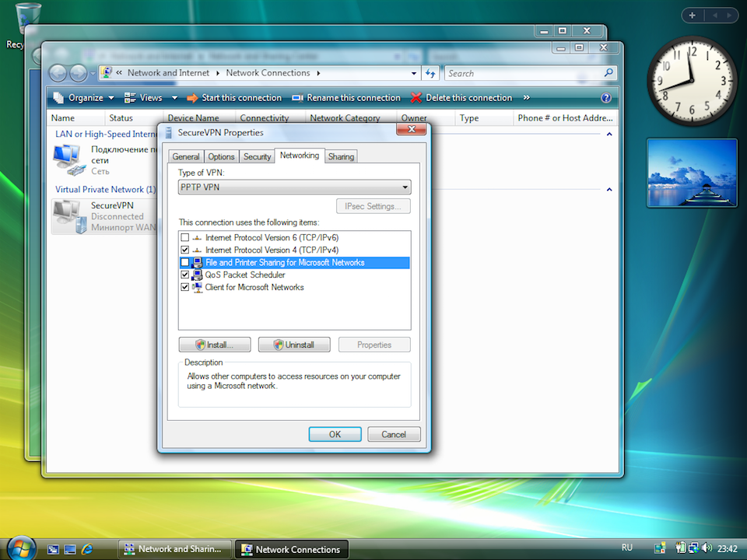
Task: Collapse the LAN or High-Speed Internet group
Action: (609, 135)
